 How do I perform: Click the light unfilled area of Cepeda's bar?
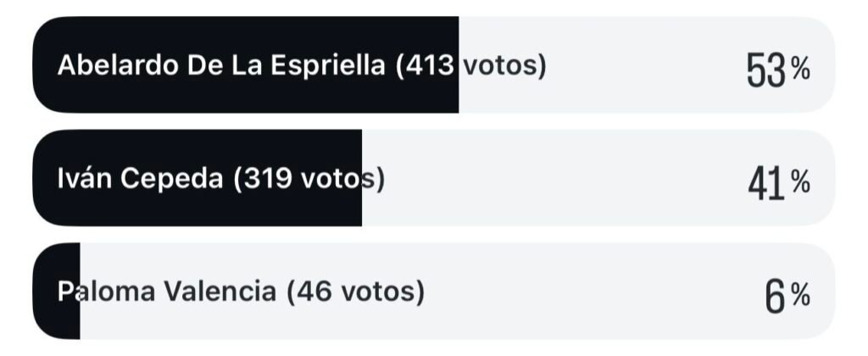pyautogui.click(x=551, y=178)
